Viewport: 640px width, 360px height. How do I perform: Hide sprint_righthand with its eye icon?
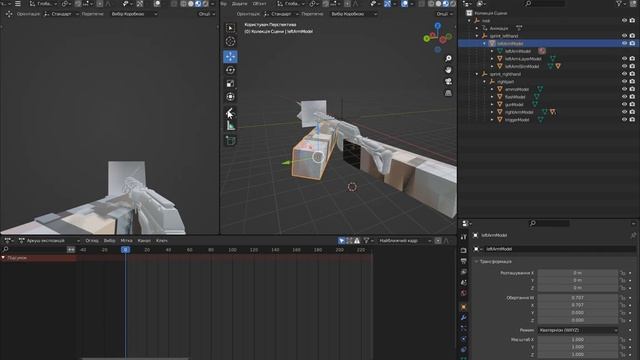coord(624,74)
